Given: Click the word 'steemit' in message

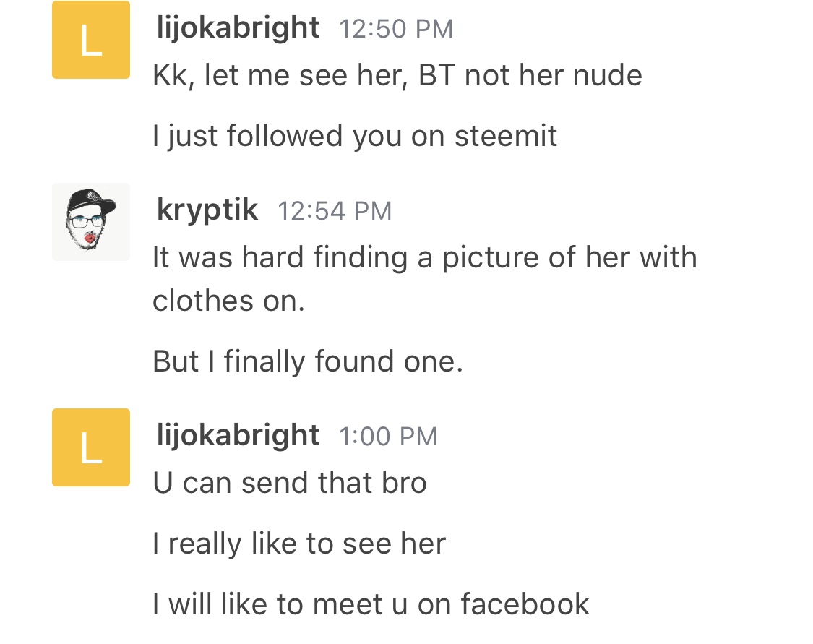Looking at the screenshot, I should coord(506,136).
